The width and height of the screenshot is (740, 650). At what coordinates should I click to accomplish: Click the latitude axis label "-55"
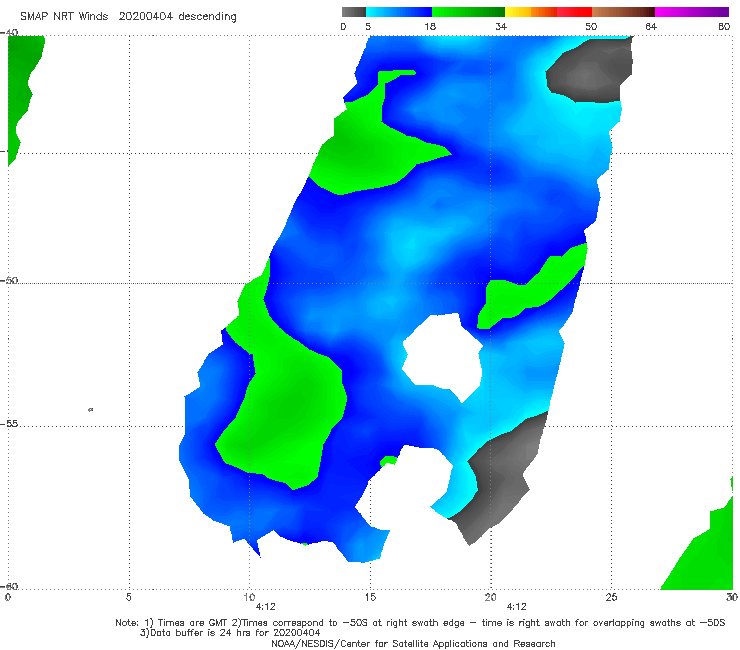click(9, 423)
